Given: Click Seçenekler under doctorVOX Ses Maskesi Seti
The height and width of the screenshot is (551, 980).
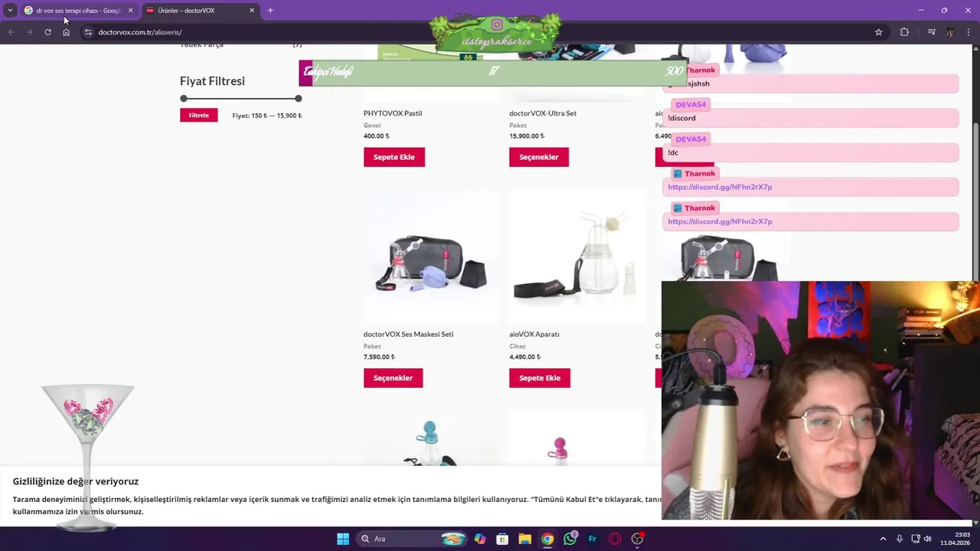Looking at the screenshot, I should 393,378.
